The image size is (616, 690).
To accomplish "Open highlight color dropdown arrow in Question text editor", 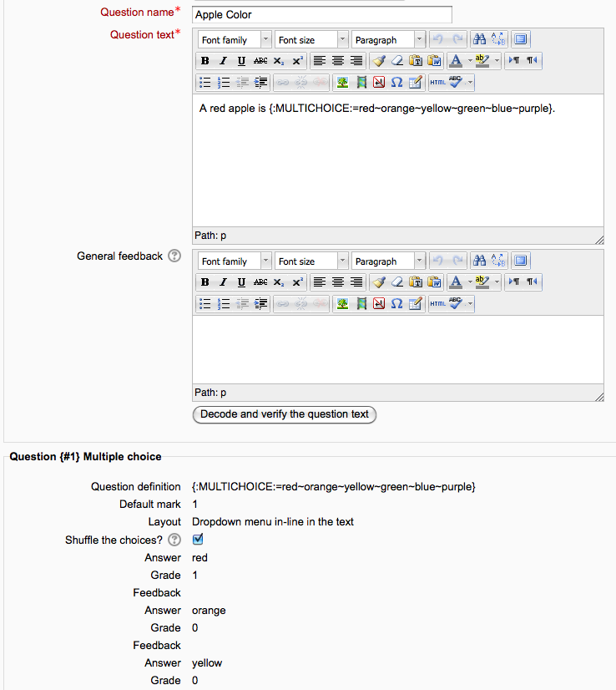I will coord(497,61).
